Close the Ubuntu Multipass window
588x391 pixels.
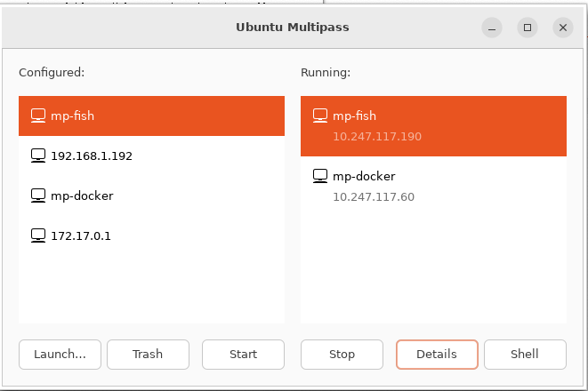(563, 28)
